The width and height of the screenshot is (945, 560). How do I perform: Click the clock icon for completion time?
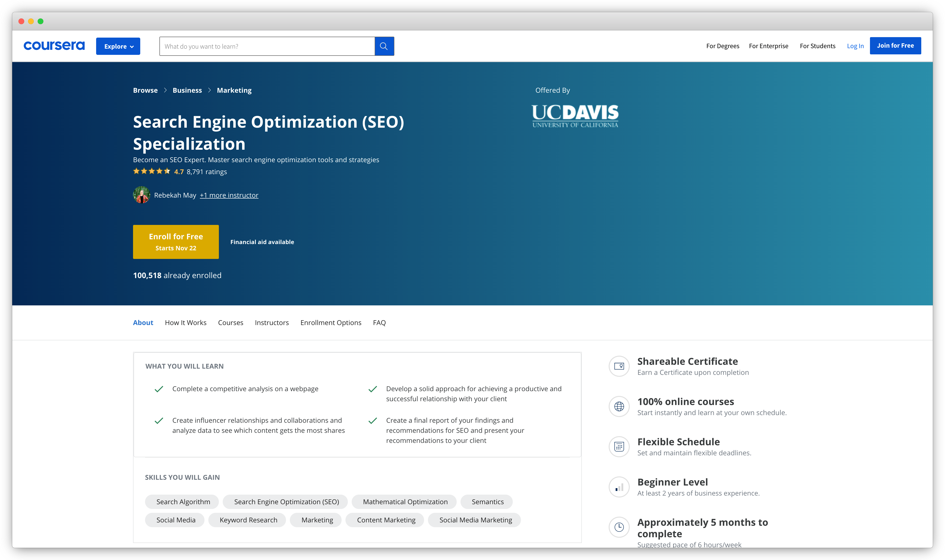click(619, 527)
